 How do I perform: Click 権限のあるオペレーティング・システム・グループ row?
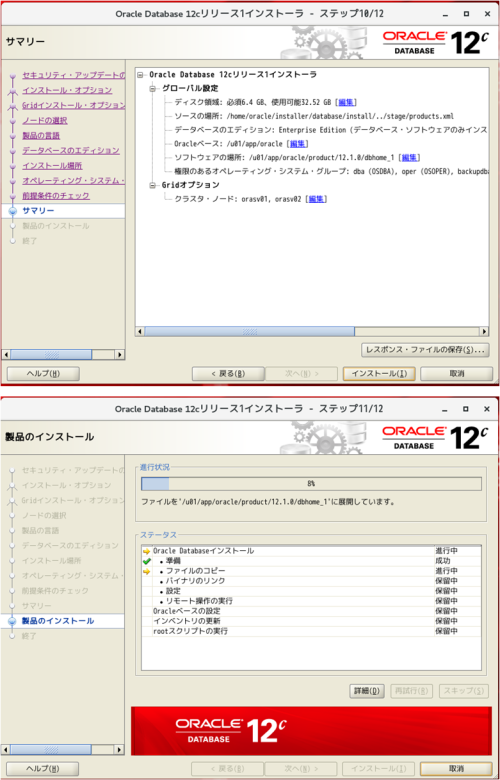pyautogui.click(x=330, y=171)
